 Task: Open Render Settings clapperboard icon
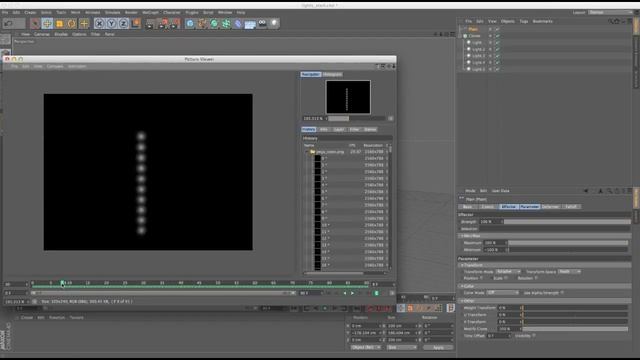[176, 24]
